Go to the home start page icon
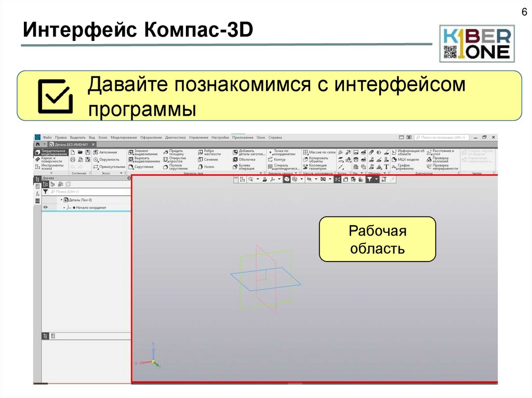532x398 pixels. pos(37,144)
